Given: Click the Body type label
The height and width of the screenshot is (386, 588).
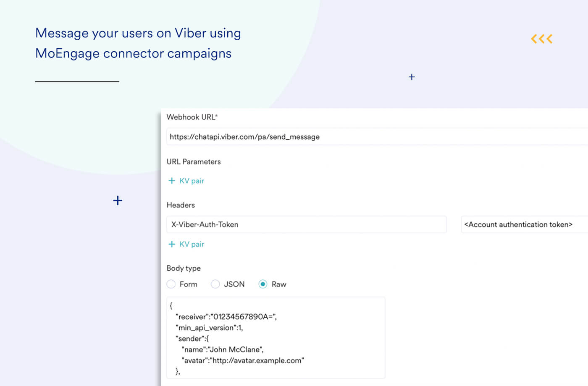Looking at the screenshot, I should point(184,268).
